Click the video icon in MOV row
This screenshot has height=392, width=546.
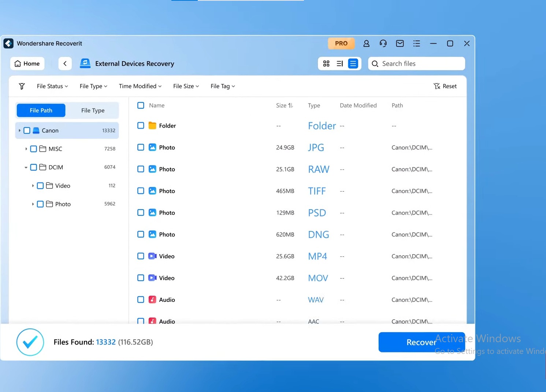pyautogui.click(x=152, y=278)
